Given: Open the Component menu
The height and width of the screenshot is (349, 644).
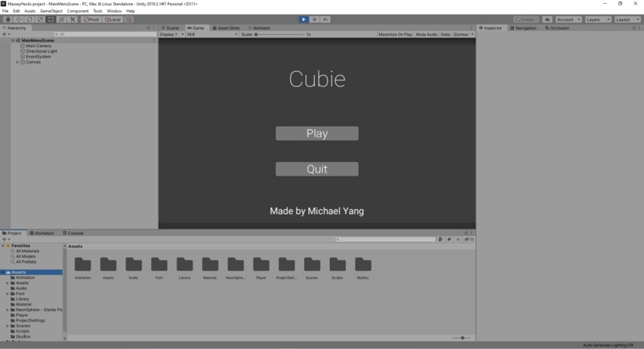Looking at the screenshot, I should (x=78, y=11).
